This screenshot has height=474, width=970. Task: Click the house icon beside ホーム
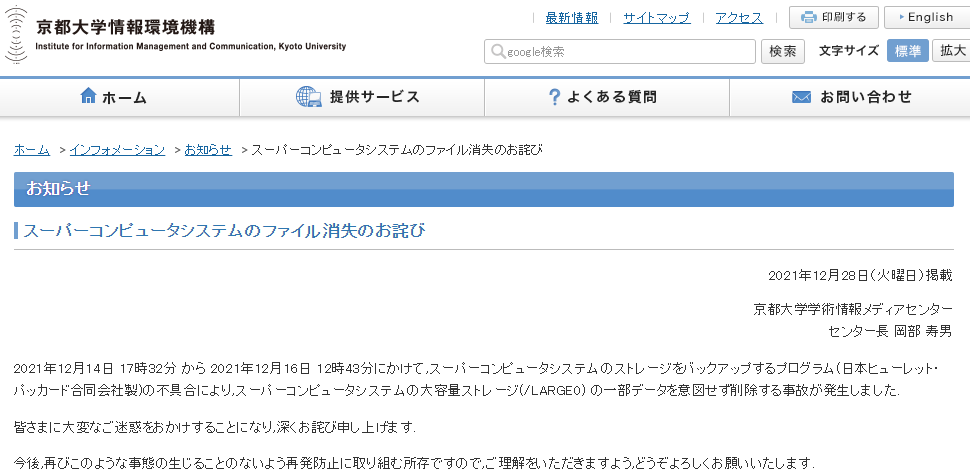click(x=88, y=96)
